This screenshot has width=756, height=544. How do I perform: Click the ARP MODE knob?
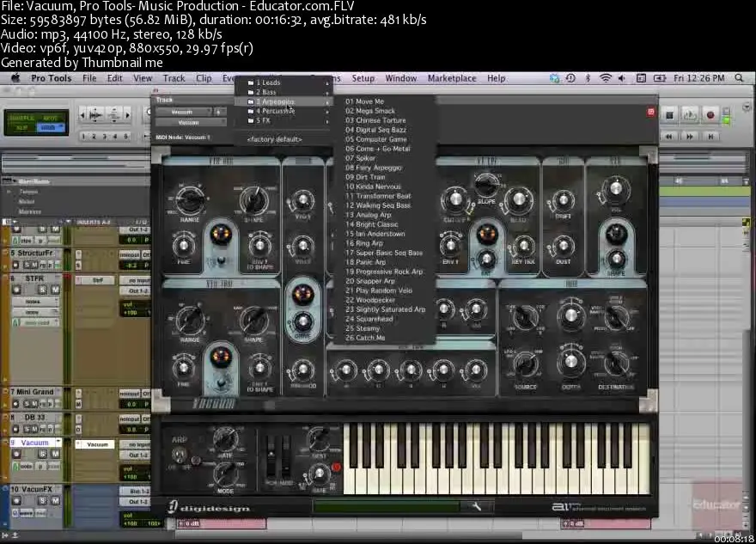pyautogui.click(x=226, y=475)
